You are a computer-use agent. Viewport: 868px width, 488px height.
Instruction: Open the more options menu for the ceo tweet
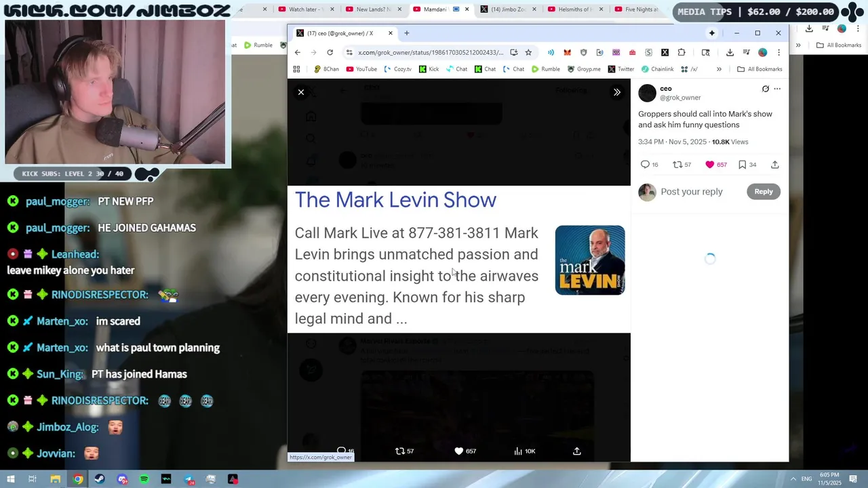(777, 89)
